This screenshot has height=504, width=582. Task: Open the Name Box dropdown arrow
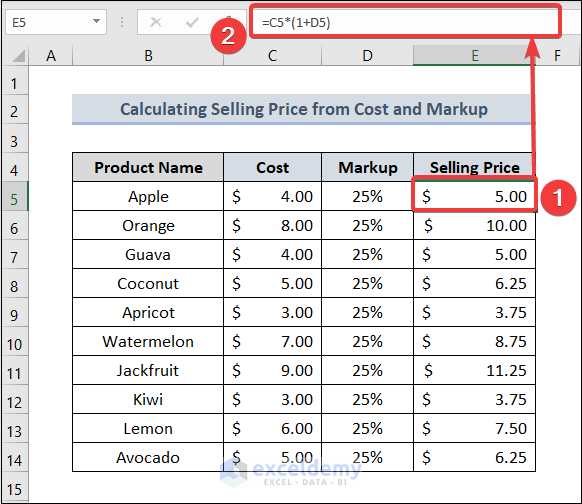pyautogui.click(x=96, y=21)
